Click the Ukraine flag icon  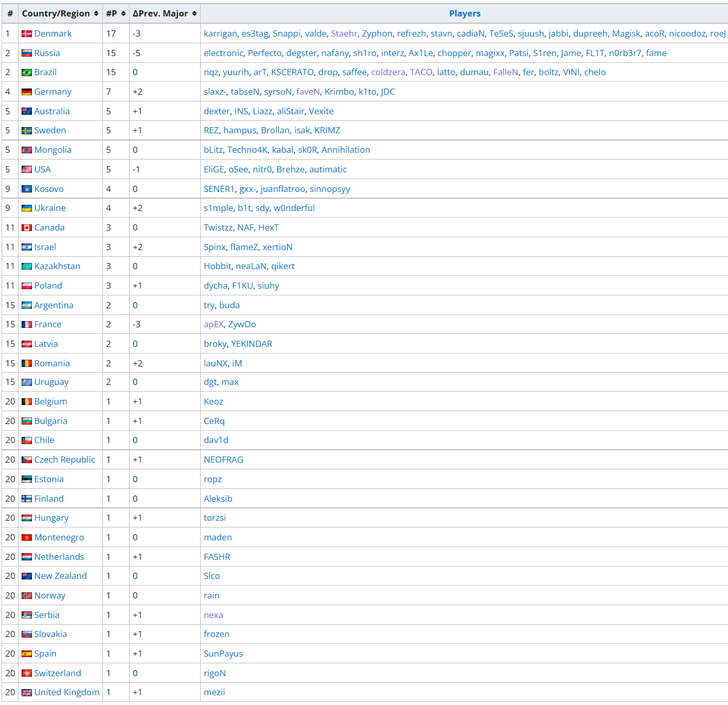[x=26, y=208]
